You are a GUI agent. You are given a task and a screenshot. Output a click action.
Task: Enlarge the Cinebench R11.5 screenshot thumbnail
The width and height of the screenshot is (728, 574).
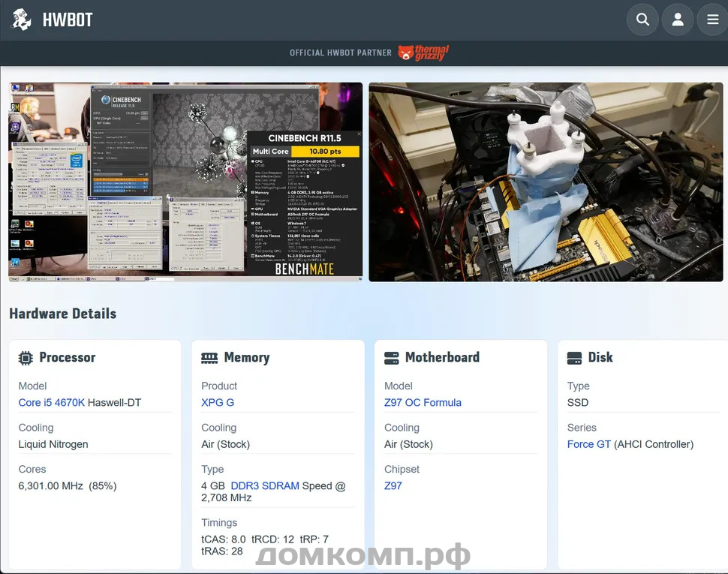(x=185, y=182)
